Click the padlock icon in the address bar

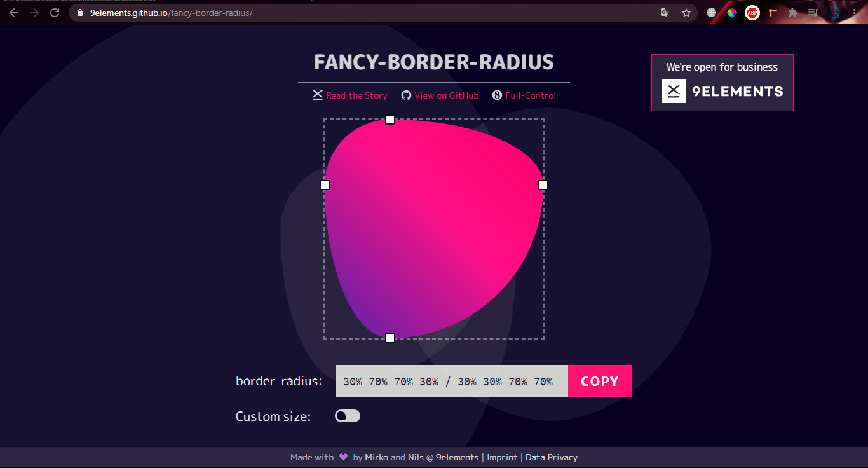[79, 12]
